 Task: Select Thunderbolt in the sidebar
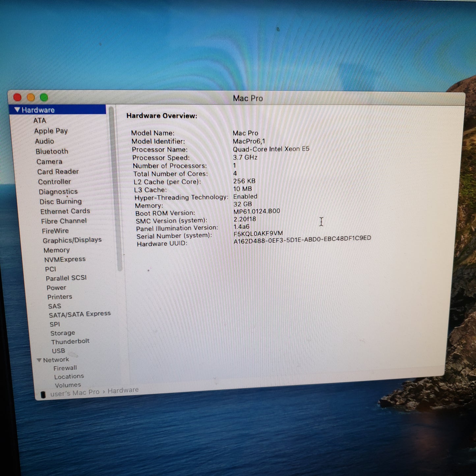[x=70, y=342]
